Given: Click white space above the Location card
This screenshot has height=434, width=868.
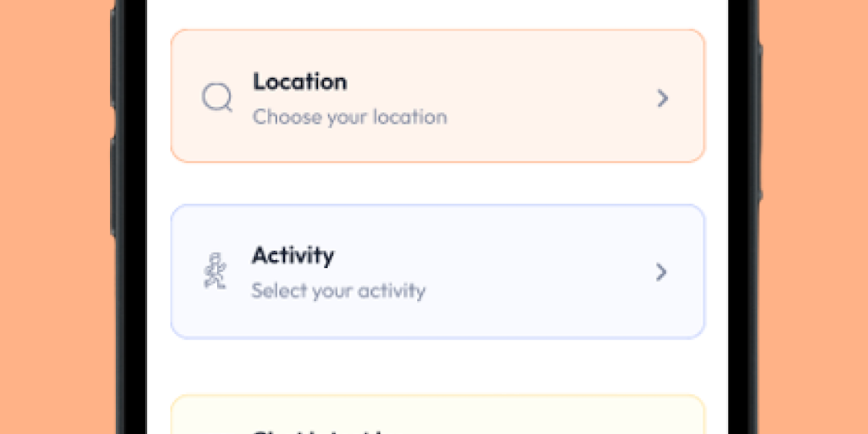Looking at the screenshot, I should click(437, 14).
